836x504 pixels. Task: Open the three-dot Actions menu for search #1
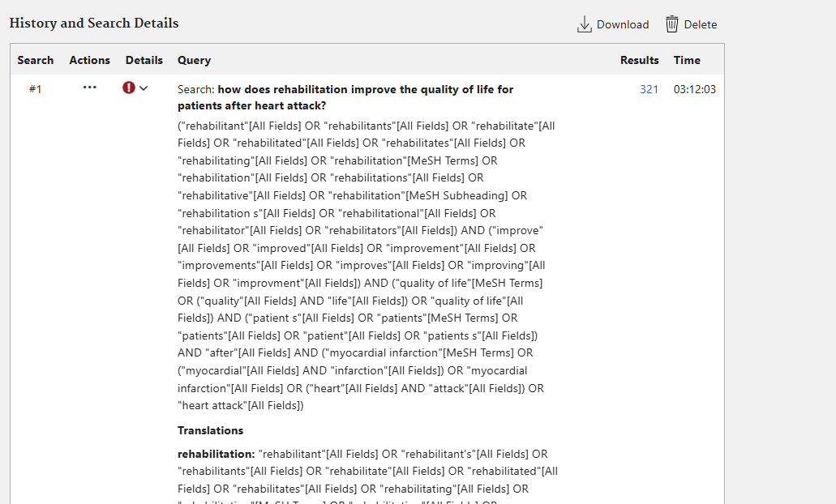point(89,88)
